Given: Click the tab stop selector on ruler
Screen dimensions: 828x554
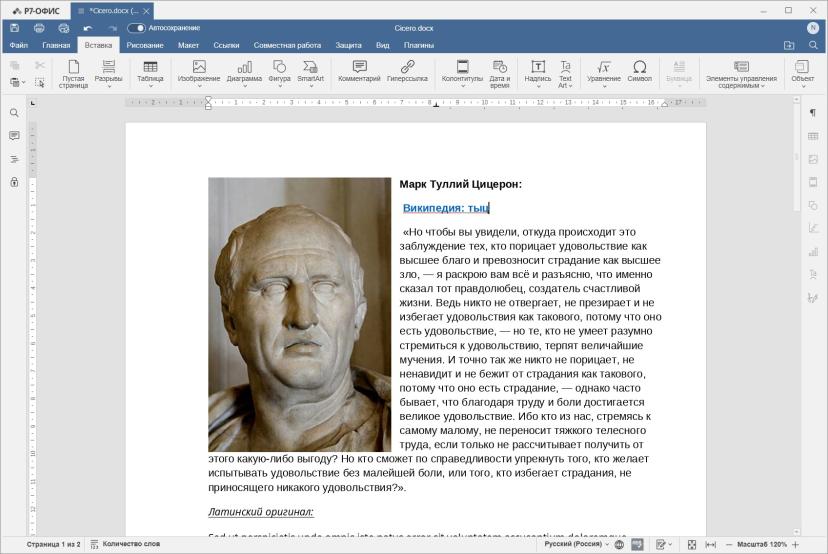Looking at the screenshot, I should click(33, 103).
